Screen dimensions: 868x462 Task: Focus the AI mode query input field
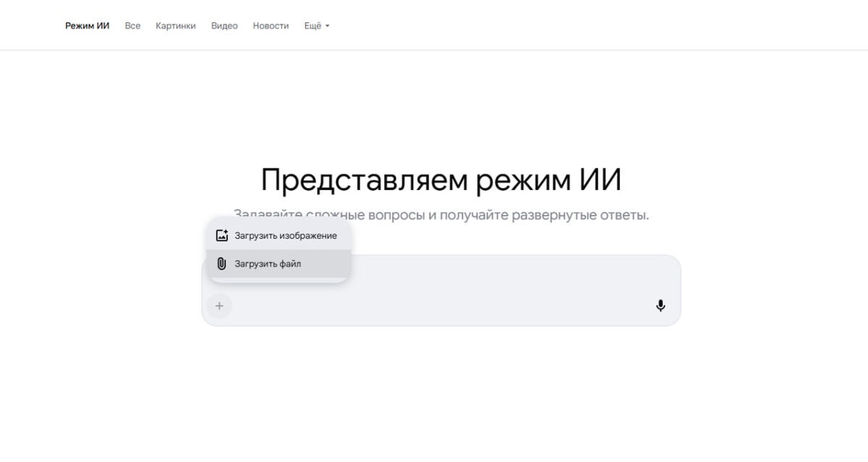coord(441,290)
